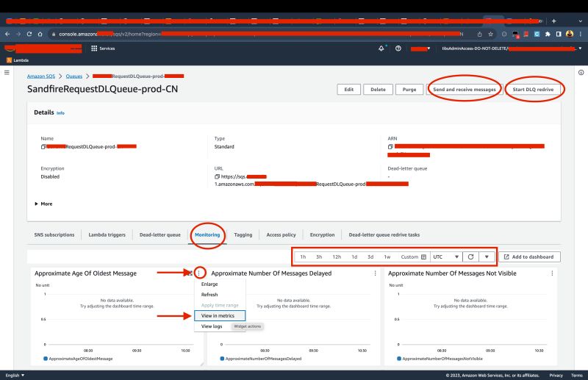Open the refresh options dropdown arrow
This screenshot has width=588, height=380.
(487, 257)
